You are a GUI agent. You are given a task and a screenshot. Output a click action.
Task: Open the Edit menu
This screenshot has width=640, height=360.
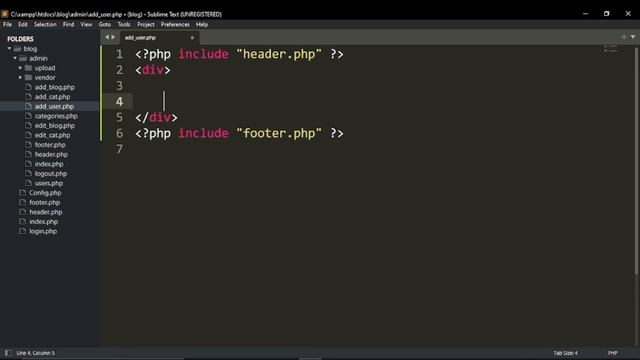pos(23,24)
